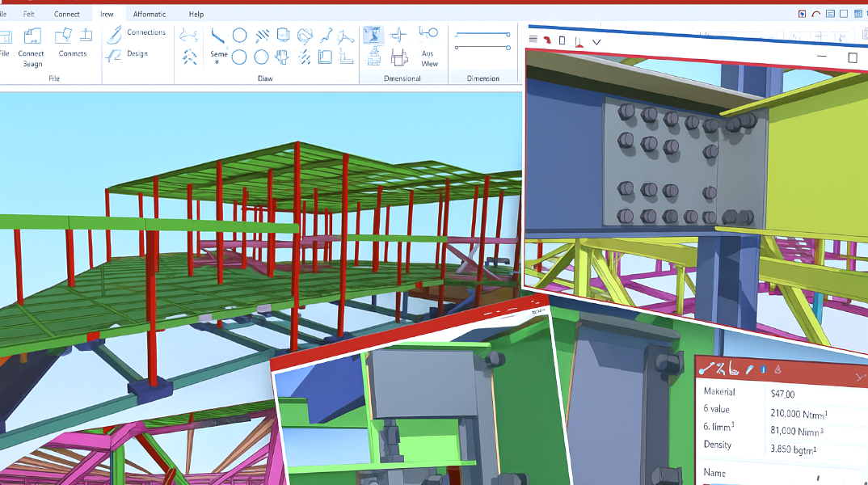
Task: Open the Connect Beagn floor plan tool
Action: click(x=31, y=48)
